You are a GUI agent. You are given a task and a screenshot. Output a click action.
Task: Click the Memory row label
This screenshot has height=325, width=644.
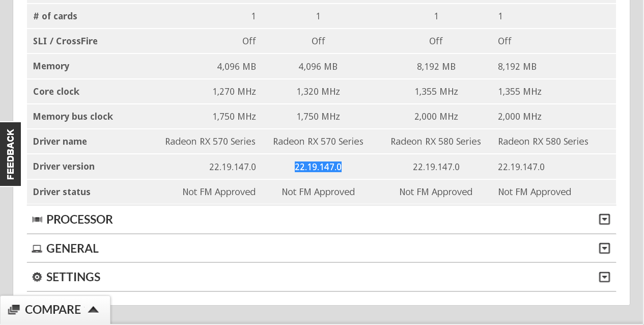(51, 66)
